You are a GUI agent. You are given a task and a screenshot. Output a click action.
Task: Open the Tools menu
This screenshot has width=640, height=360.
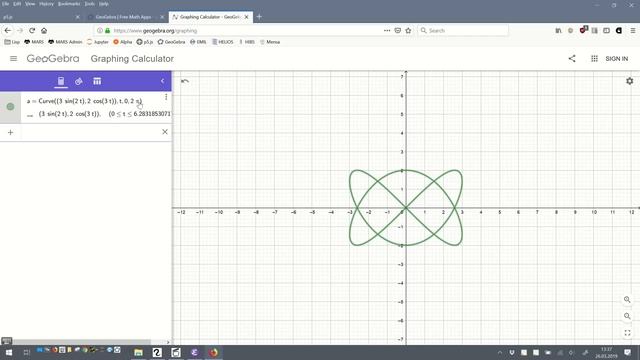click(90, 4)
